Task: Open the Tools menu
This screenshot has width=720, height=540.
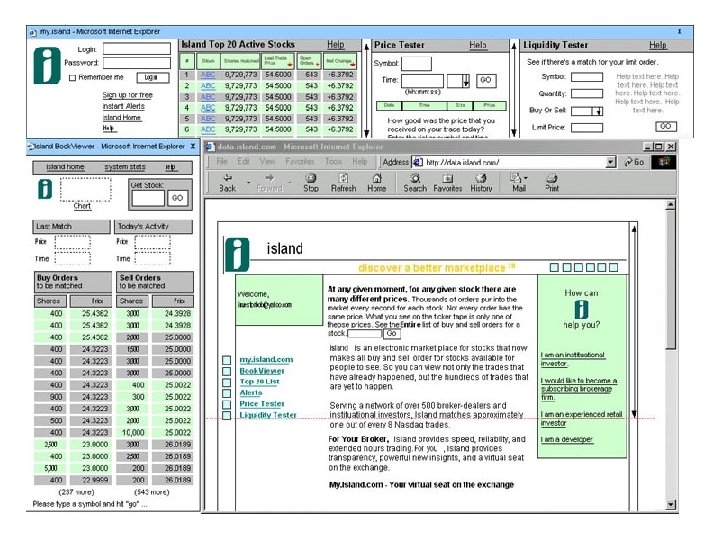Action: pyautogui.click(x=333, y=162)
